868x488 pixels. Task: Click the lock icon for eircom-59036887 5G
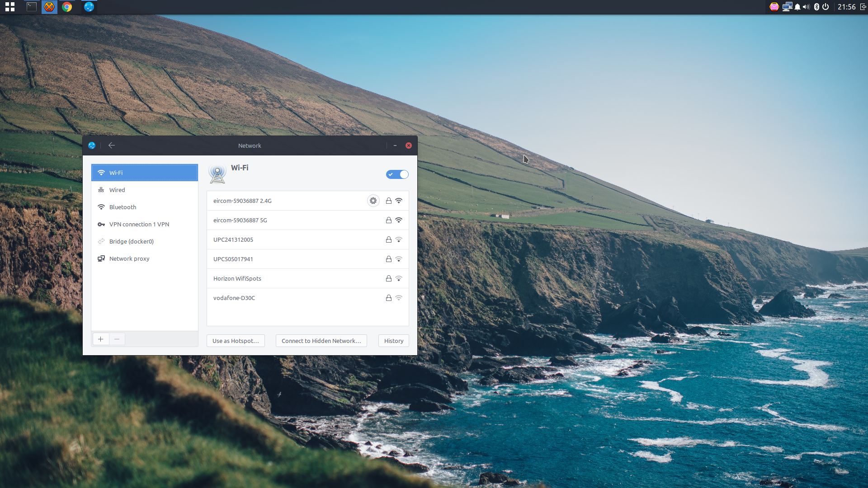tap(388, 220)
